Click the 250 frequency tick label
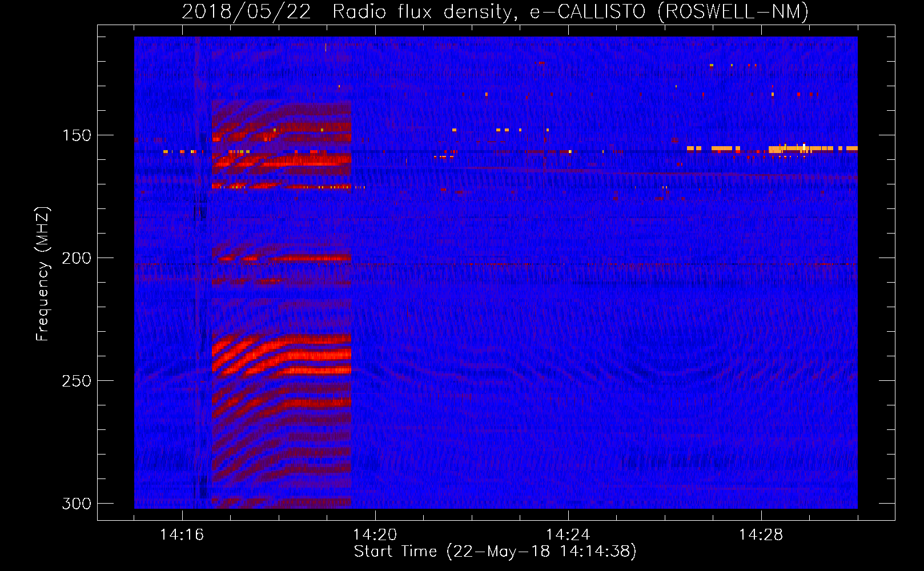 (x=77, y=381)
